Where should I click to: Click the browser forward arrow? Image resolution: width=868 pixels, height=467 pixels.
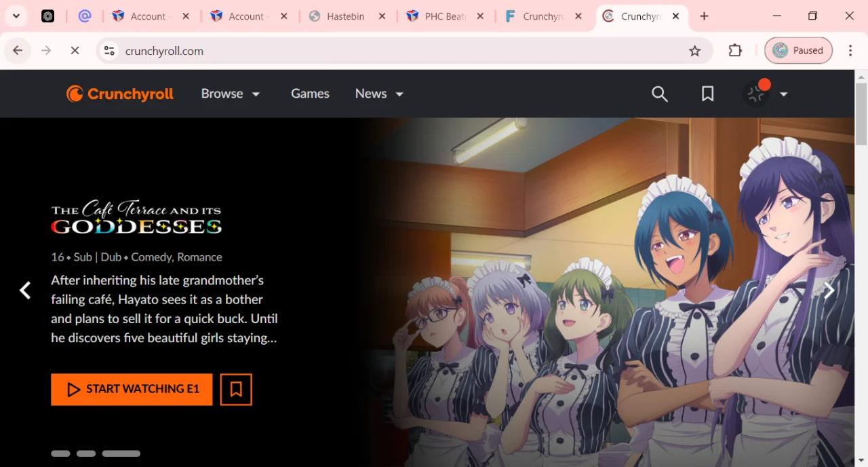(46, 51)
